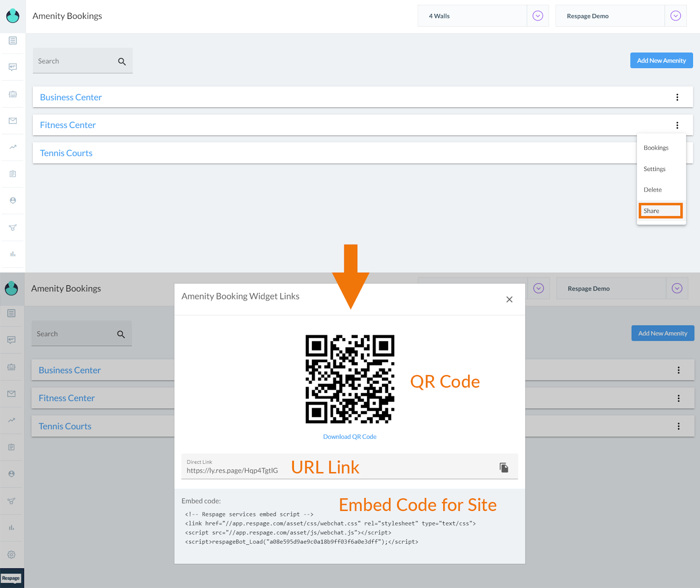Choose Share from the context menu
700x588 pixels.
pyautogui.click(x=661, y=211)
